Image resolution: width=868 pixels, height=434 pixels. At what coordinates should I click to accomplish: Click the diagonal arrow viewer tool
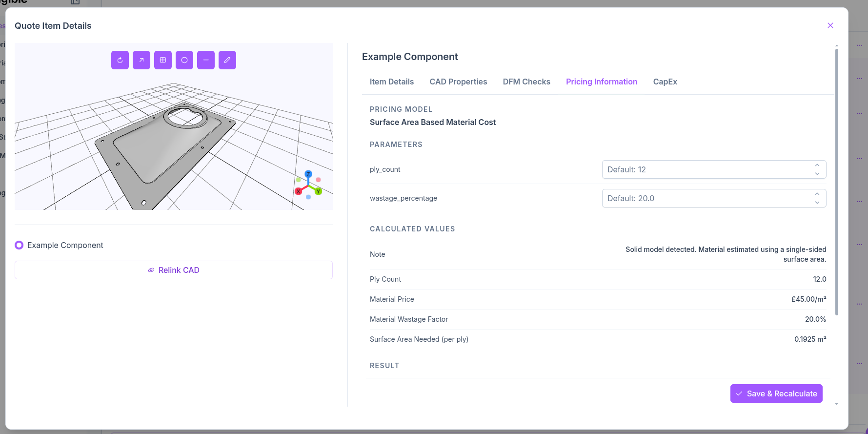pos(141,60)
